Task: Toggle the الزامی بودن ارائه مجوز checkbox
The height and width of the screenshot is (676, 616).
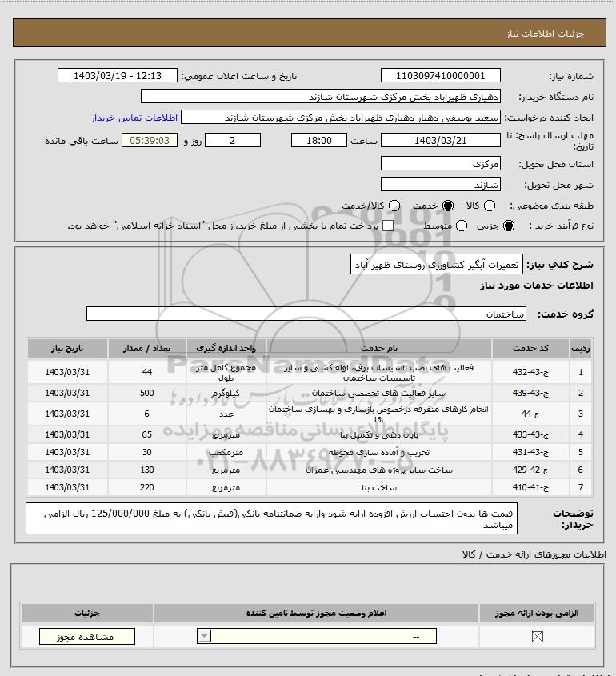Action: 537,637
